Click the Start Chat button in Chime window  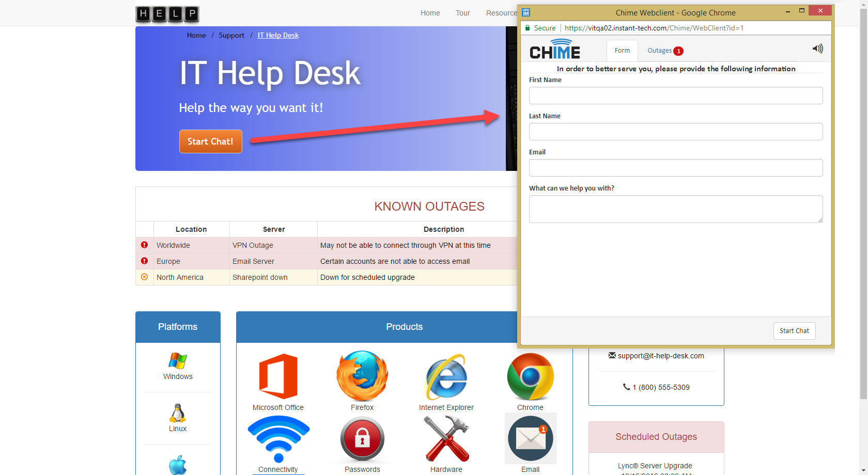click(x=794, y=330)
